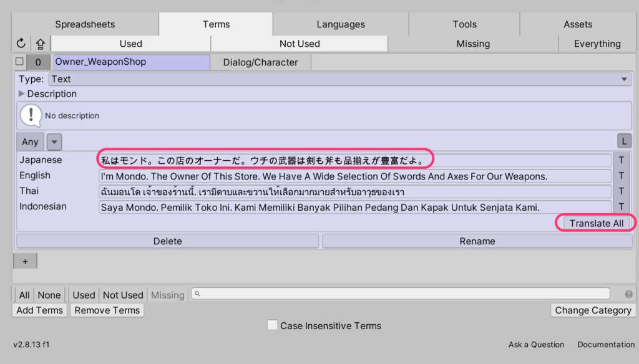Click the T translate button for Japanese
The width and height of the screenshot is (639, 364).
pos(621,160)
